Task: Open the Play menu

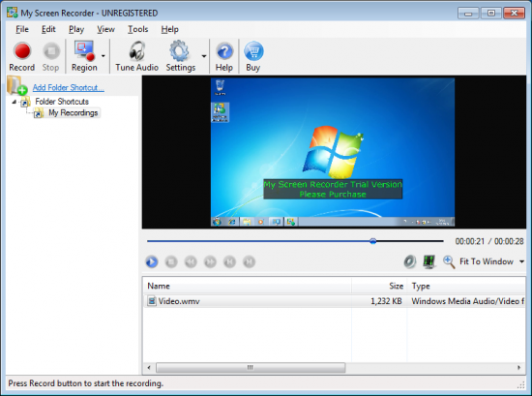Action: pyautogui.click(x=76, y=29)
